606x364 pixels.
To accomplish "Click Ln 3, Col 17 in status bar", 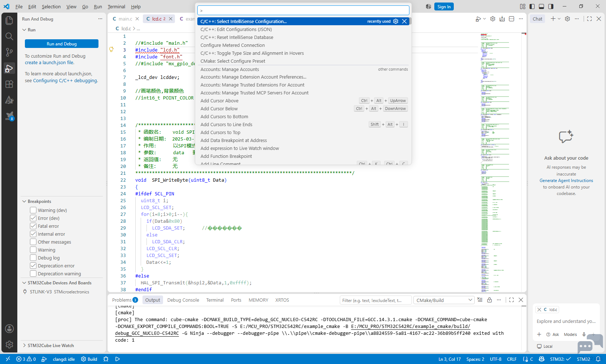I will (449, 359).
